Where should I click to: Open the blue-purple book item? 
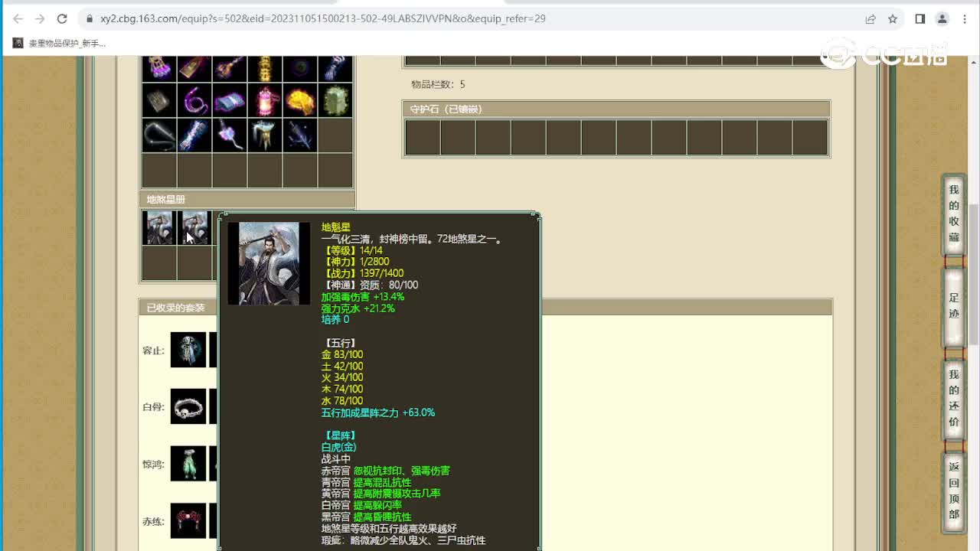click(230, 100)
